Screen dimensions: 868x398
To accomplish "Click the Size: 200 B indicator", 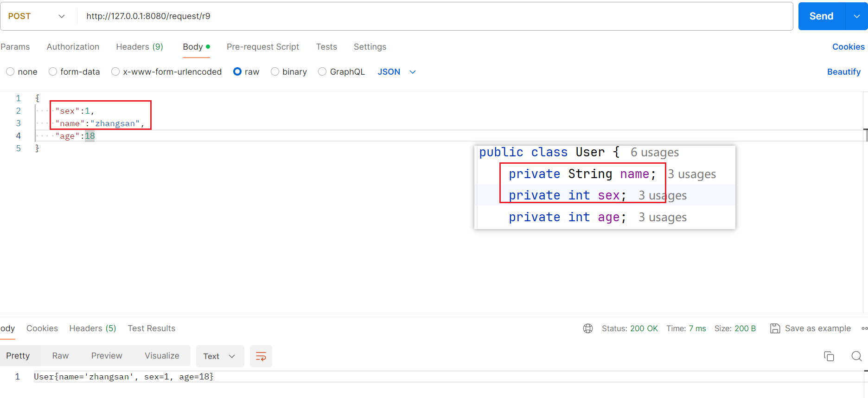I will pos(735,328).
